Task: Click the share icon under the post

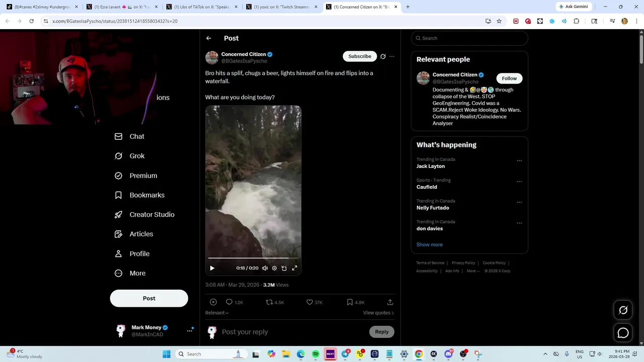Action: click(x=390, y=302)
